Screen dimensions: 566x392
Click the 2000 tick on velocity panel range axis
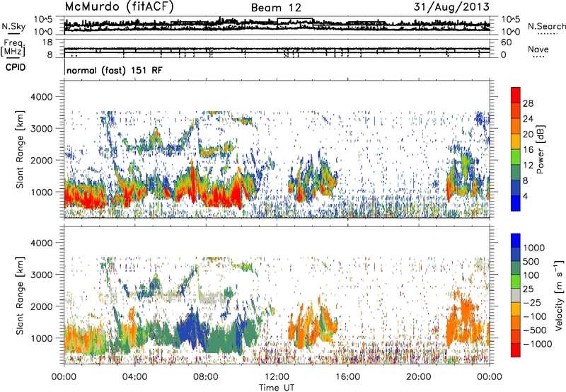pyautogui.click(x=42, y=306)
